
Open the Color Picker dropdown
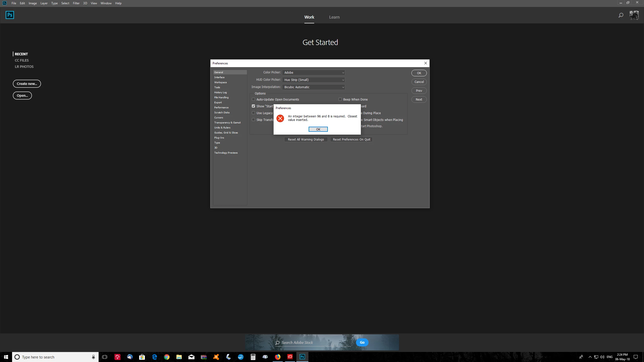[x=313, y=73]
